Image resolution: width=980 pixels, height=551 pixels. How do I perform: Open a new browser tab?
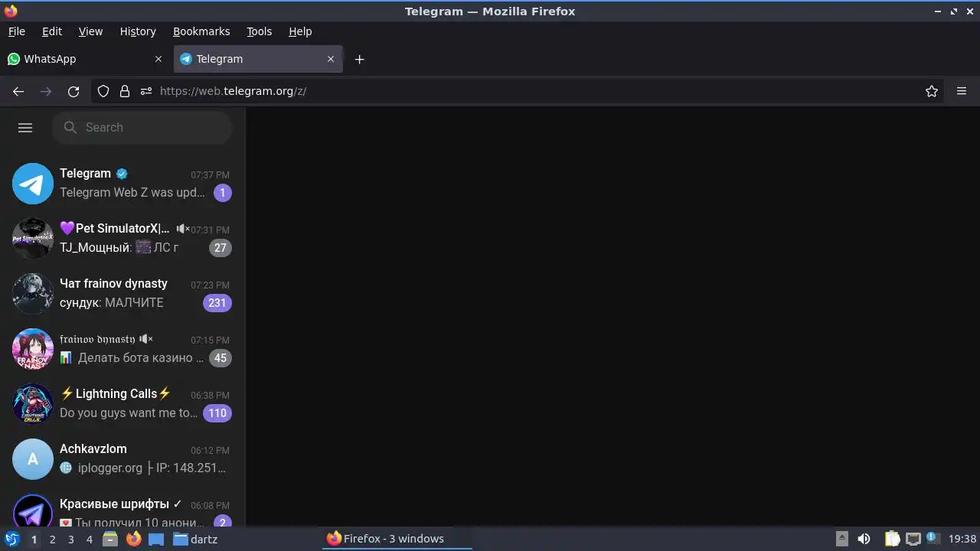tap(360, 59)
